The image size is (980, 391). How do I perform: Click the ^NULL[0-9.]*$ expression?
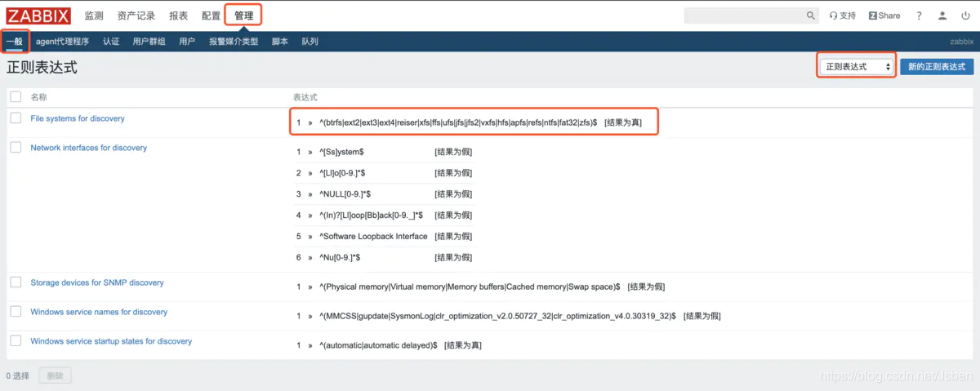[345, 194]
